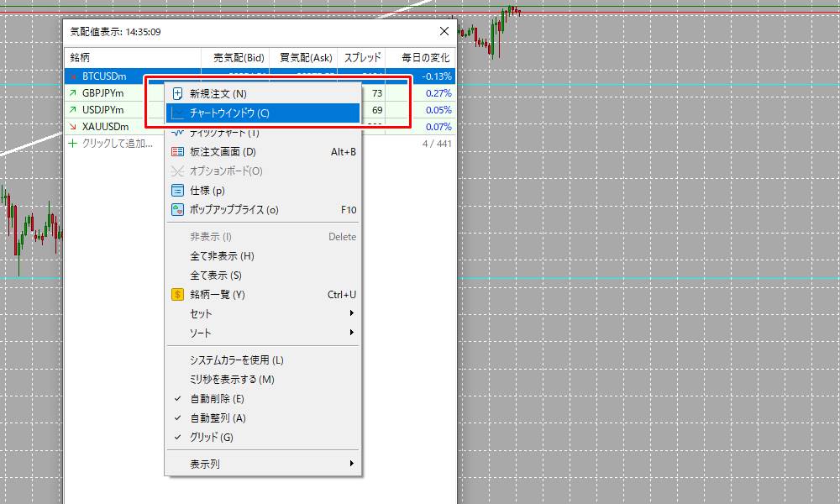Choose システムカラーを使用 (L) menu option
The image size is (840, 504).
point(237,360)
